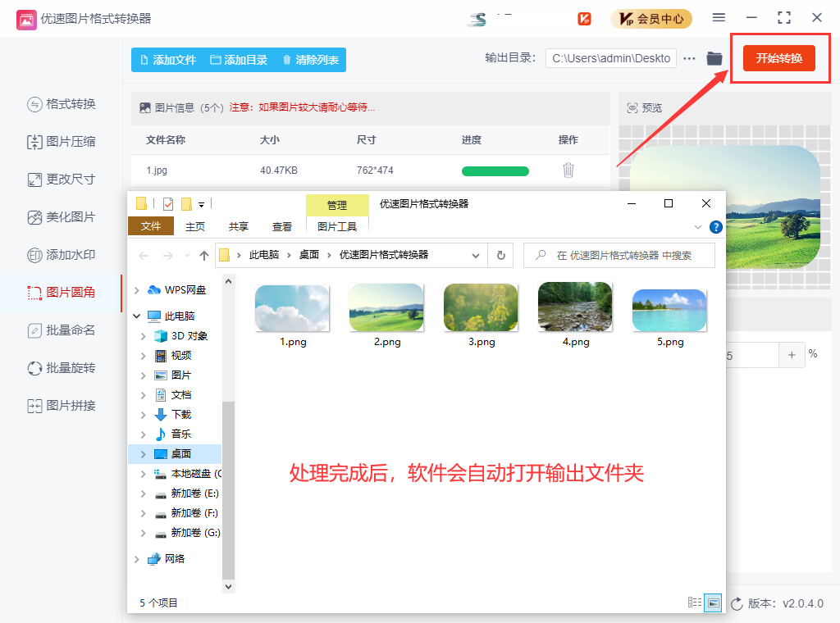This screenshot has height=623, width=840.
Task: Select 音乐 folder in navigation tree
Action: (172, 434)
